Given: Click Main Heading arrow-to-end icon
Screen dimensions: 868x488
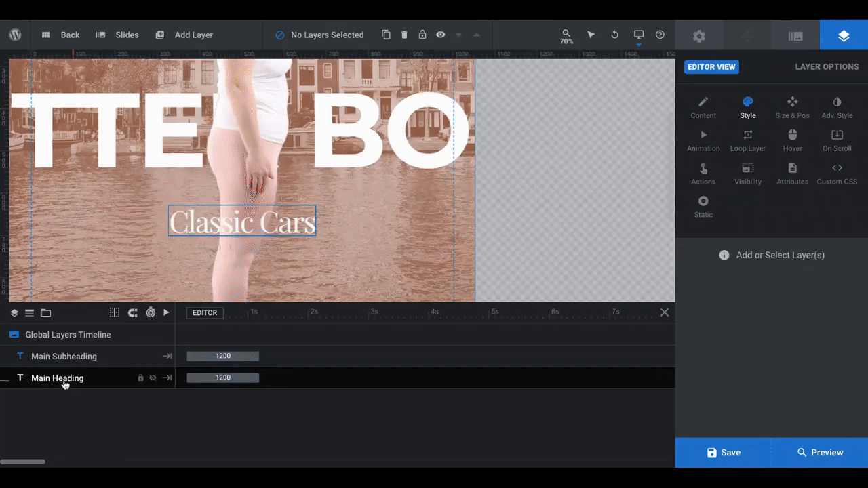Looking at the screenshot, I should click(167, 378).
